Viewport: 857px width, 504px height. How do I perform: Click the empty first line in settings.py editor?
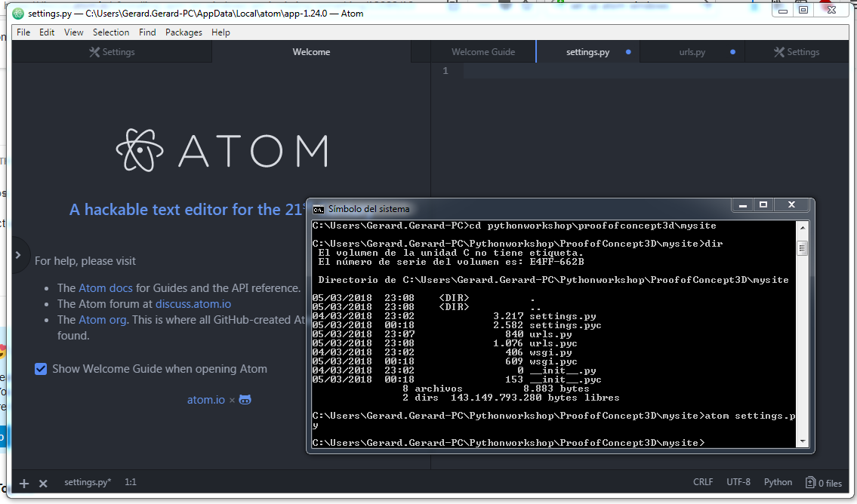[656, 71]
